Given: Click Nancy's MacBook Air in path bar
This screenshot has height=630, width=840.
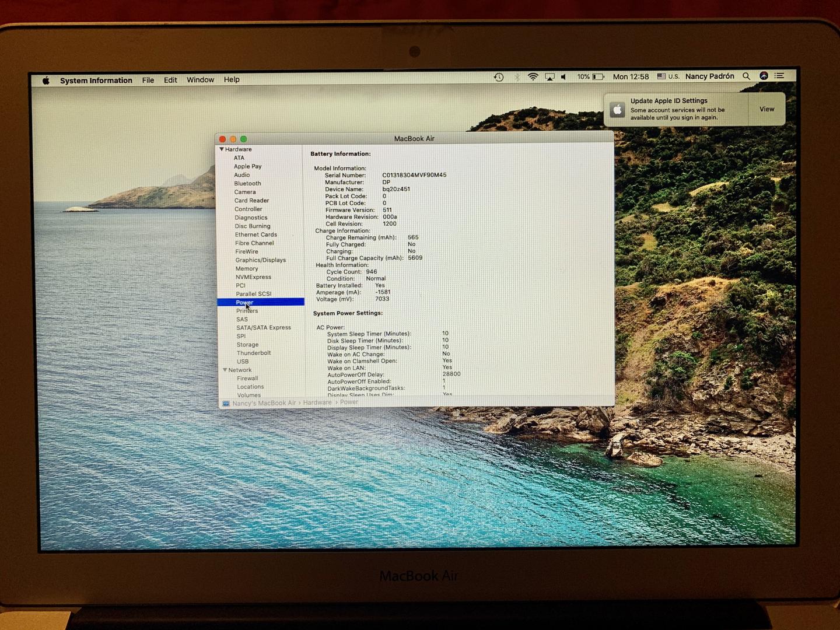Looking at the screenshot, I should coord(264,403).
